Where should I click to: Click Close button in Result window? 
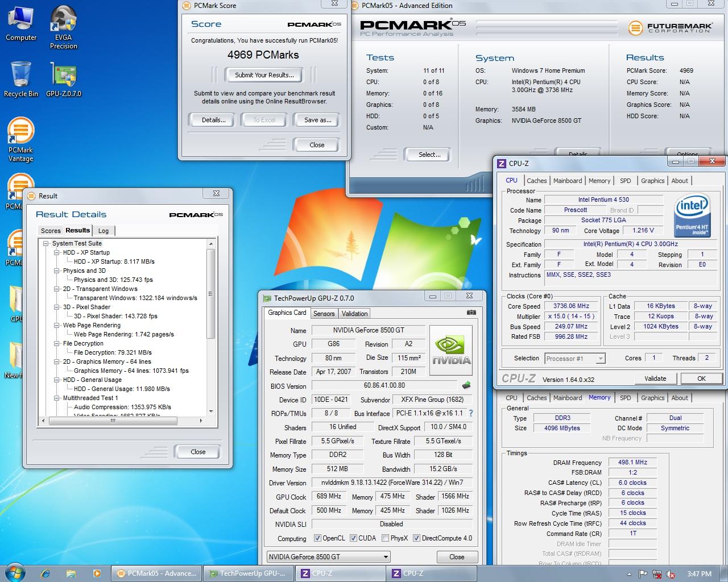(x=198, y=452)
